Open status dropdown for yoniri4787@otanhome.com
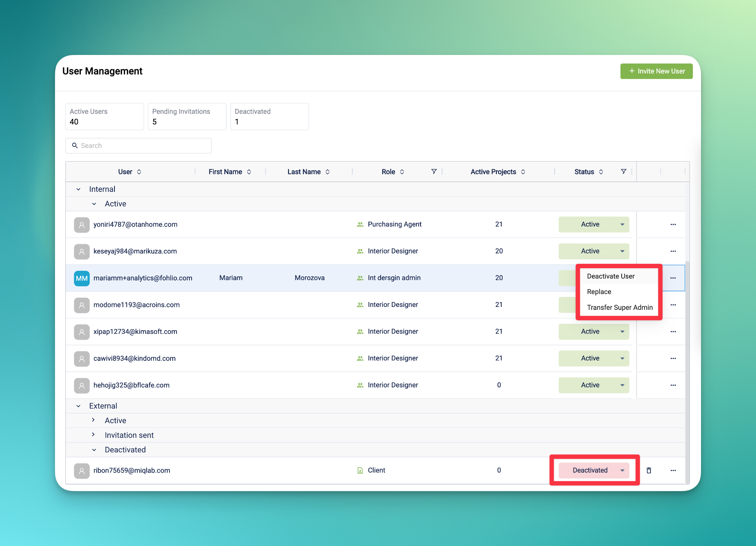The height and width of the screenshot is (546, 756). click(594, 224)
